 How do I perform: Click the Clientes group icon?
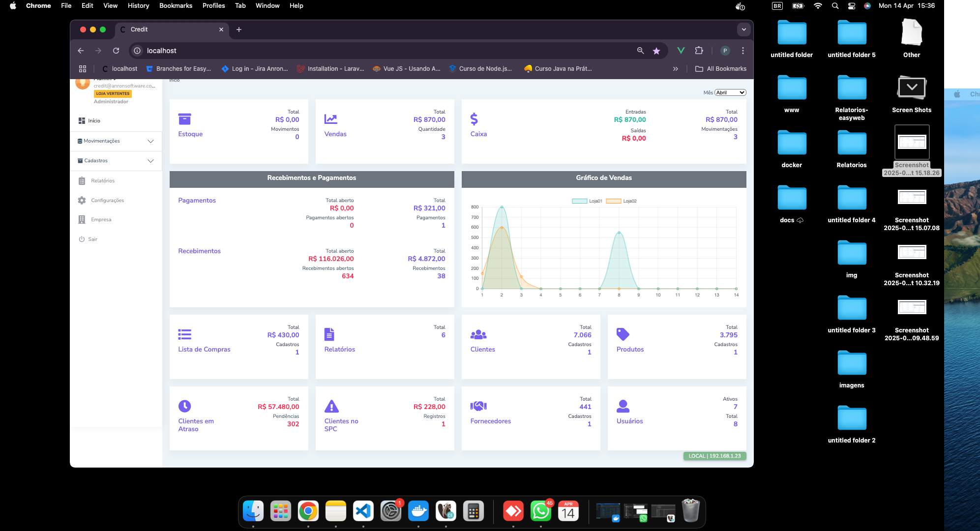(x=478, y=334)
